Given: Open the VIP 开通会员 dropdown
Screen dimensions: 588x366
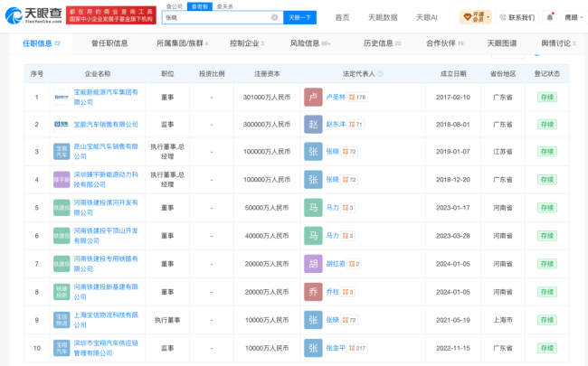Looking at the screenshot, I should [476, 17].
